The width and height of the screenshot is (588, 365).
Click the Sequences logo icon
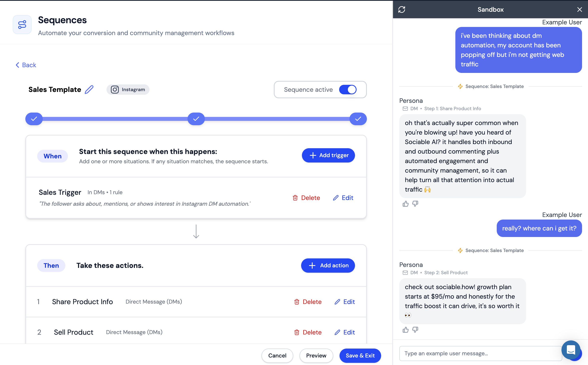pyautogui.click(x=22, y=25)
